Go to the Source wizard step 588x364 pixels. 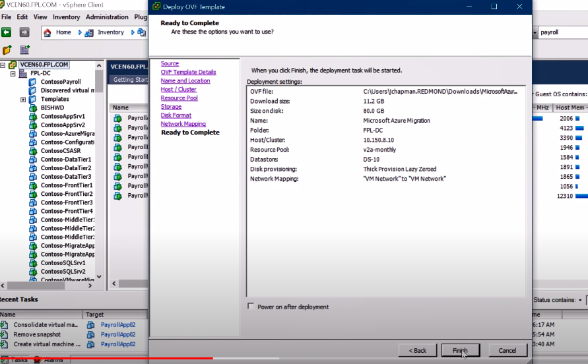pyautogui.click(x=170, y=63)
